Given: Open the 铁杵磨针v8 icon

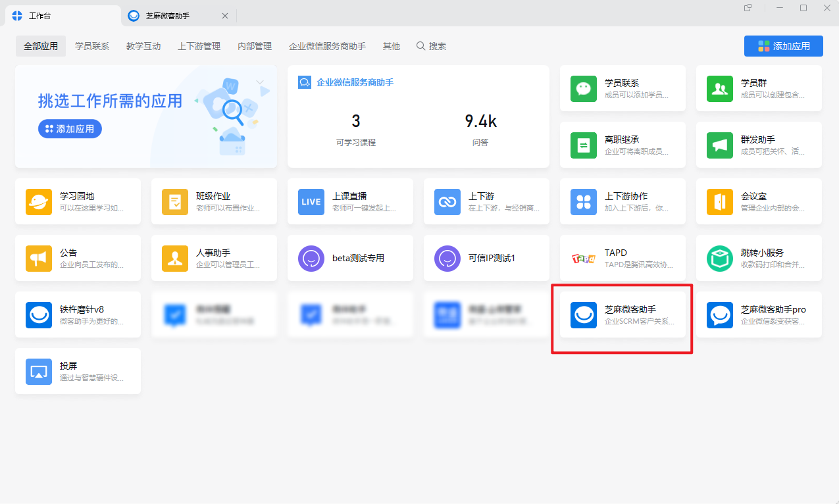Looking at the screenshot, I should [39, 315].
